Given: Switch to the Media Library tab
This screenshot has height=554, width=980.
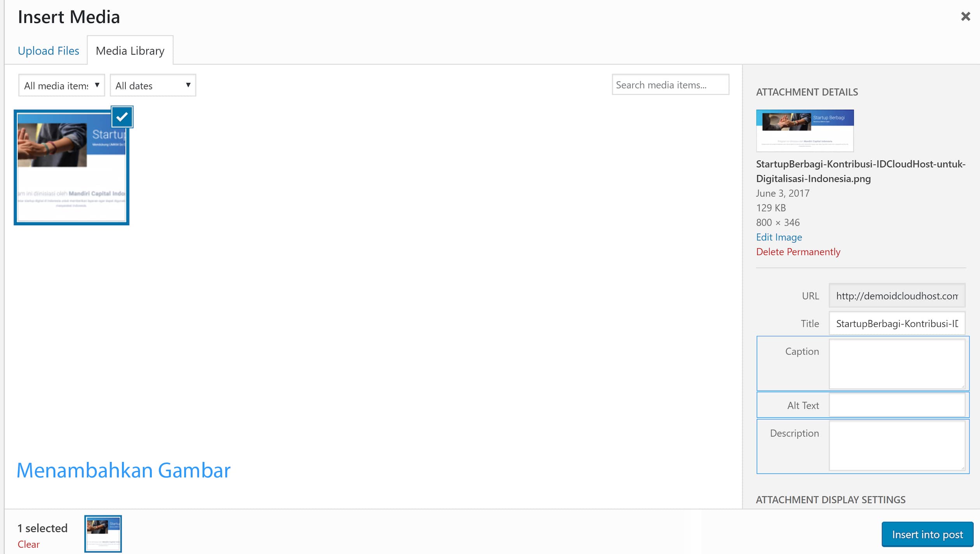Looking at the screenshot, I should pos(130,50).
